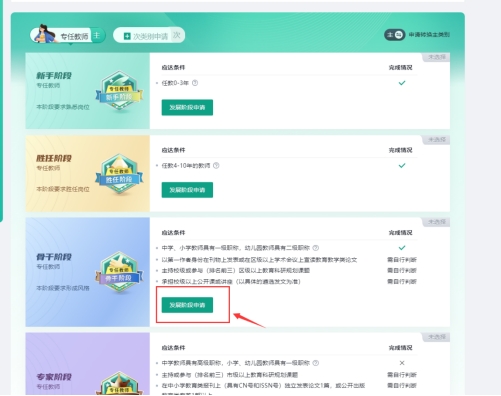Viewport: 501px width, 396px height.
Task: Click 发展阶段申请 button in 骨干阶段 card
Action: point(187,305)
